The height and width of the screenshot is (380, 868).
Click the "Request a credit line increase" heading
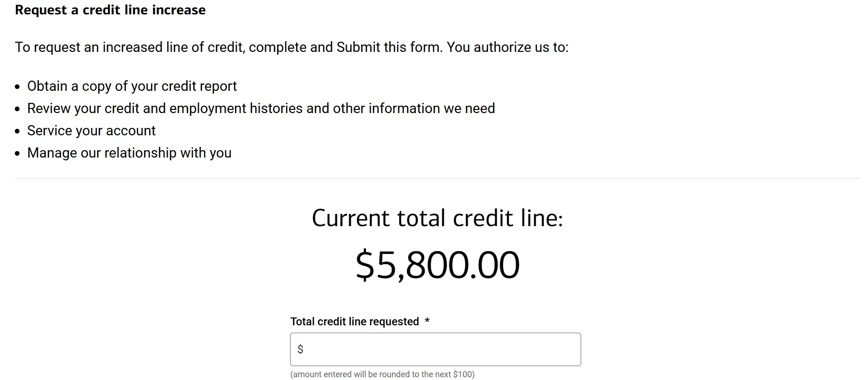tap(110, 10)
